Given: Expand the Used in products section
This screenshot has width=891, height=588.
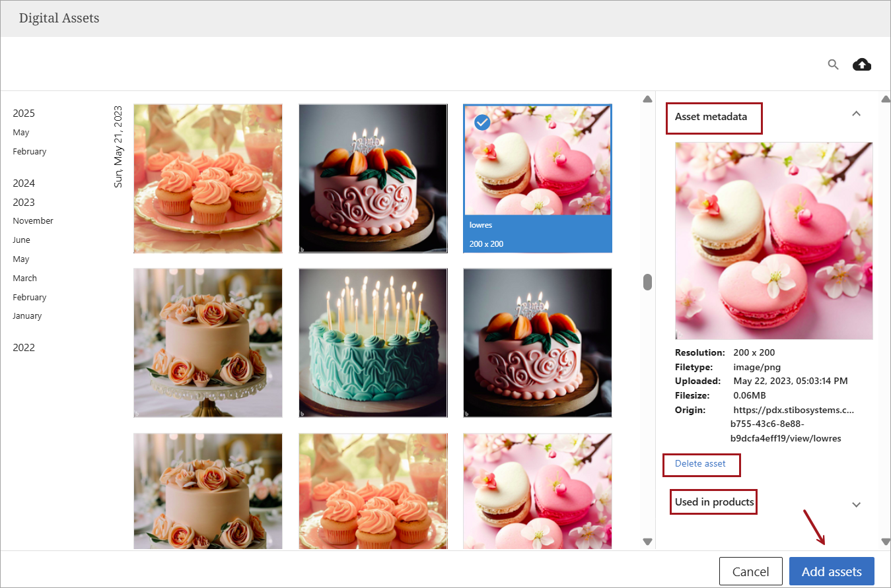Looking at the screenshot, I should (x=856, y=504).
